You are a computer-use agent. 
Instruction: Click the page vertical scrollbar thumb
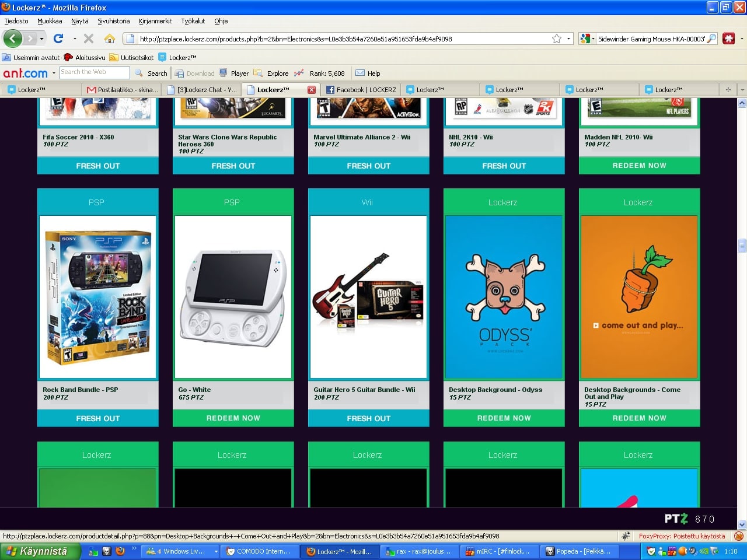pyautogui.click(x=742, y=246)
